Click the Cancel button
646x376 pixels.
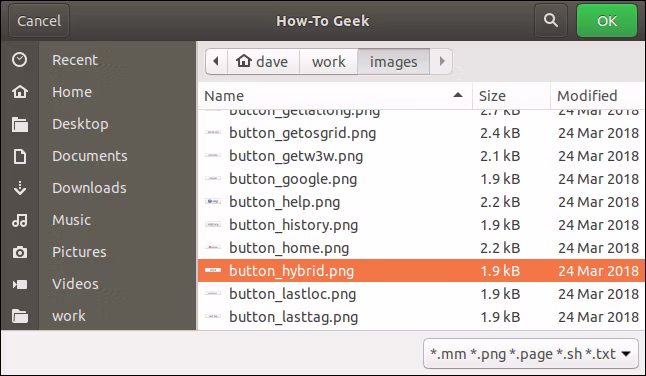[39, 21]
